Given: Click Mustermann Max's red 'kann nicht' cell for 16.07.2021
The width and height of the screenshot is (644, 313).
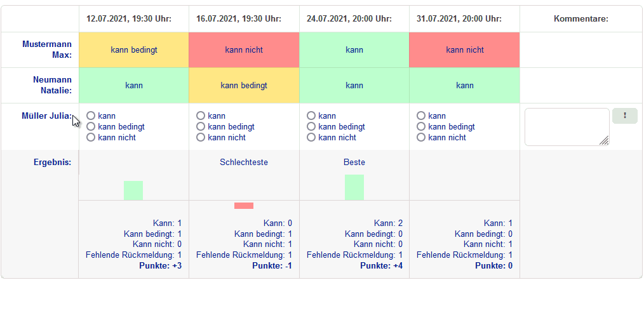Looking at the screenshot, I should pos(244,50).
